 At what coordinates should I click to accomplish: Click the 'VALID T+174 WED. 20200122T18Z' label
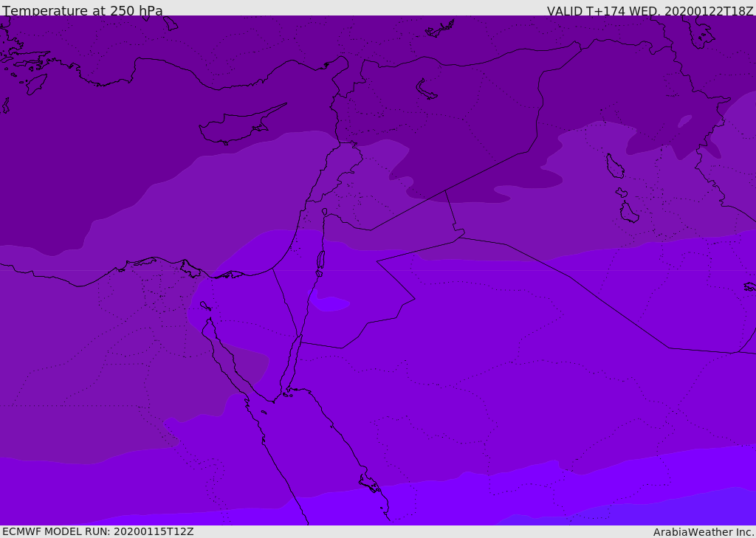click(x=650, y=11)
